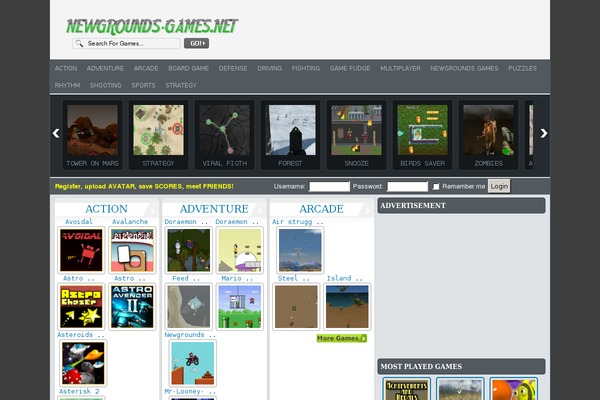
Task: Slide carousel to previous games with left arrow
Action: click(x=56, y=133)
